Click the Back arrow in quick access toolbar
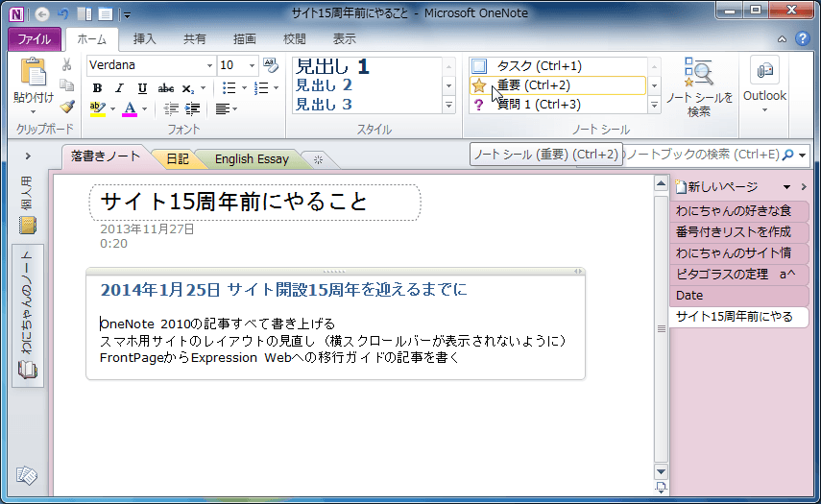Screen dimensions: 821x504 pyautogui.click(x=42, y=14)
